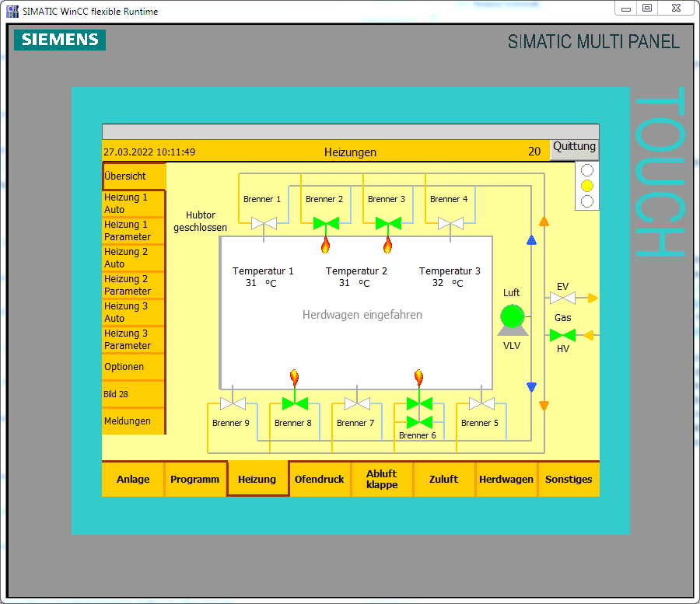The height and width of the screenshot is (604, 700).
Task: Open Heizung 1 Parameter page
Action: tap(134, 231)
